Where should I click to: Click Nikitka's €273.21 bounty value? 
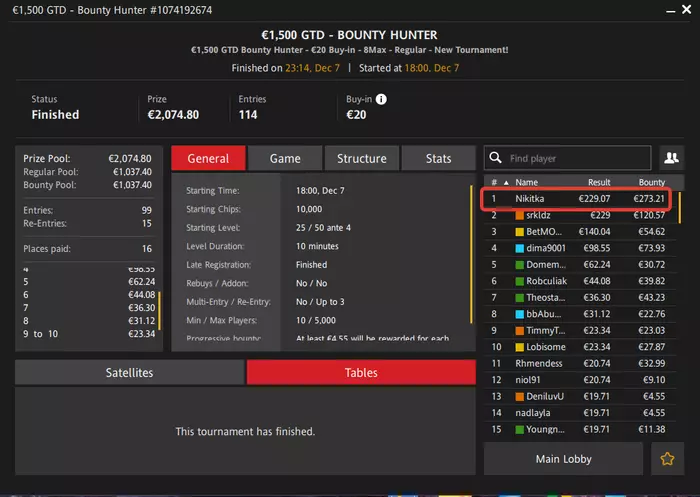[x=649, y=199]
